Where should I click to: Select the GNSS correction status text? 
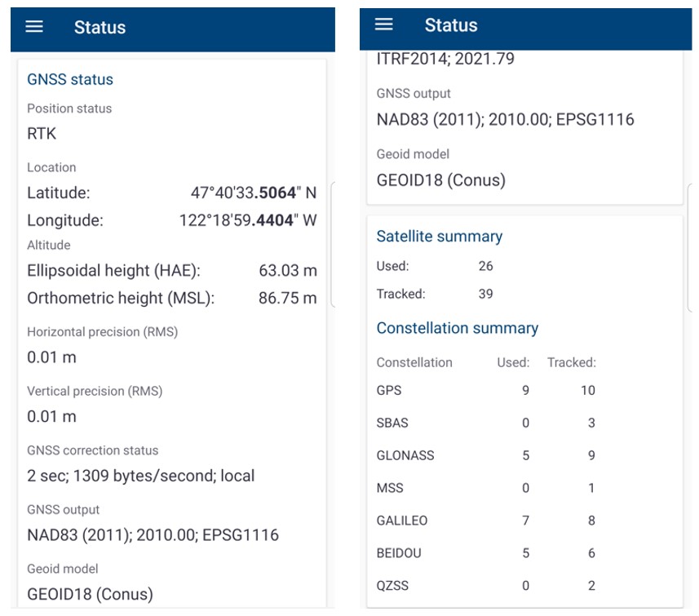(x=140, y=475)
